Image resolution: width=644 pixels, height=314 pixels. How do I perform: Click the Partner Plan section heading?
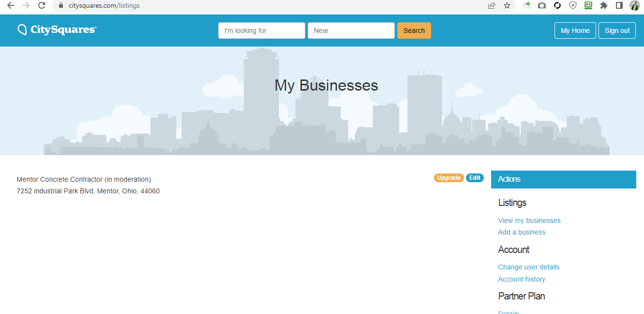pos(522,296)
